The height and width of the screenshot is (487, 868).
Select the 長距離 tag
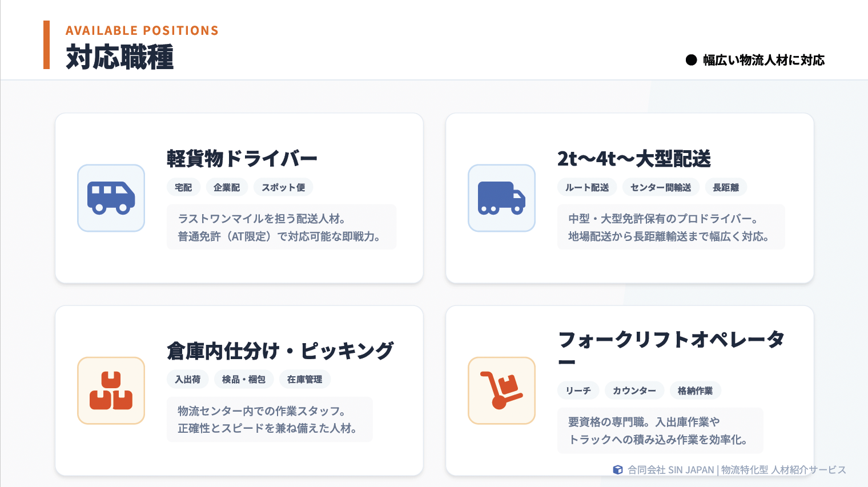pos(726,187)
